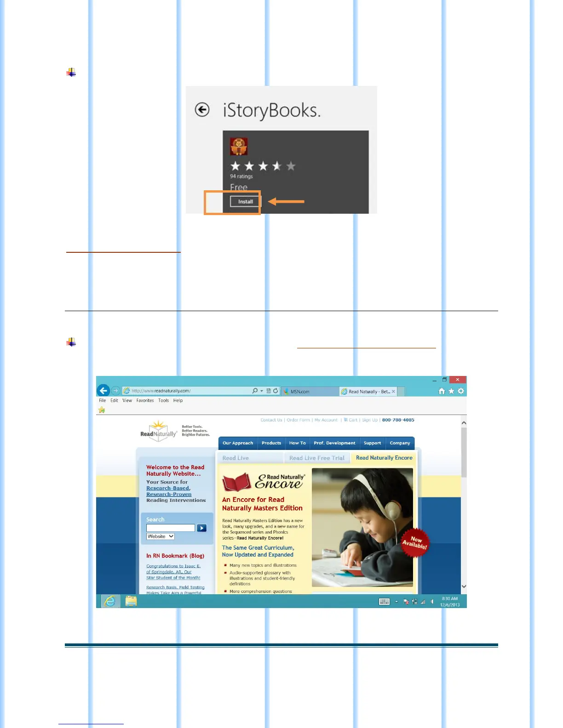
Task: Click the iStoryBooks app tile icon
Action: tap(239, 147)
